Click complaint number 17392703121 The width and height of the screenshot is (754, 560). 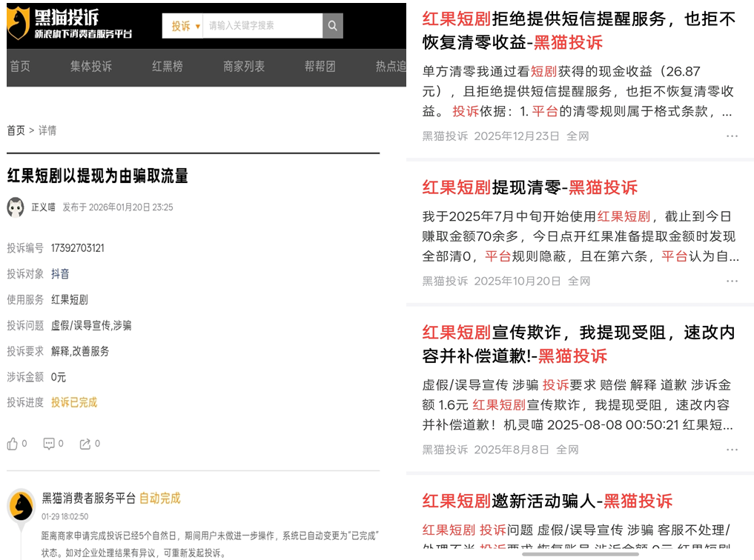click(77, 248)
